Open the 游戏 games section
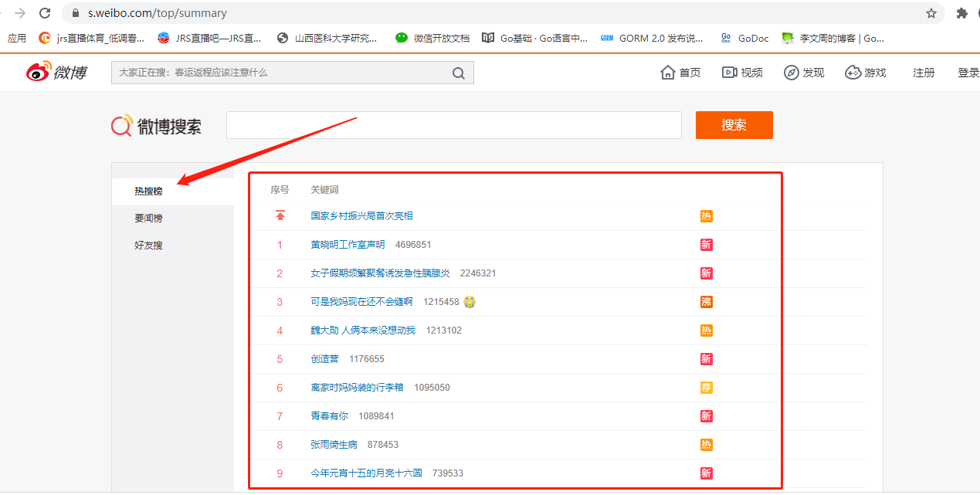 coord(865,73)
